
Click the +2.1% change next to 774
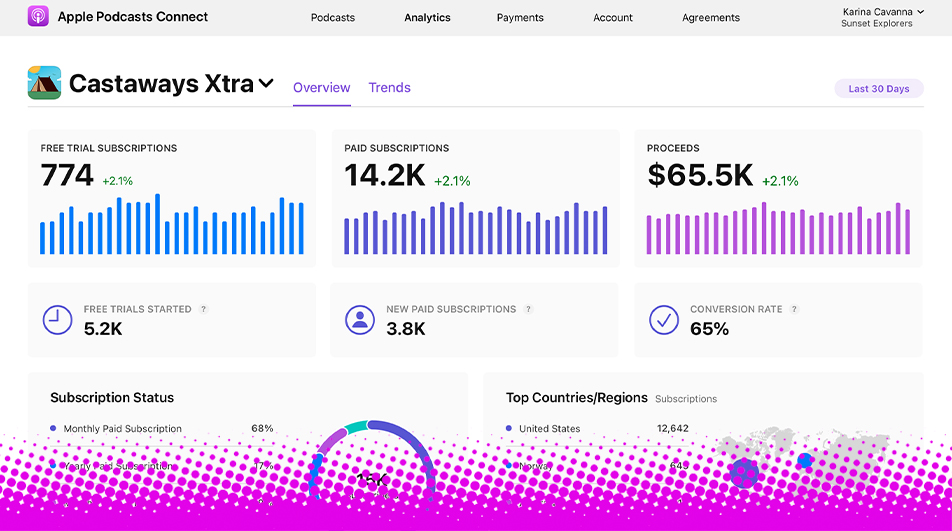117,181
